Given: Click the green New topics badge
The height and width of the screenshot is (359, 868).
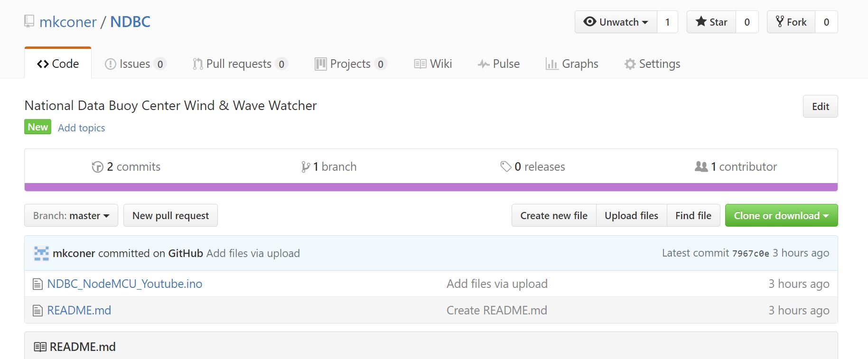Looking at the screenshot, I should tap(38, 127).
